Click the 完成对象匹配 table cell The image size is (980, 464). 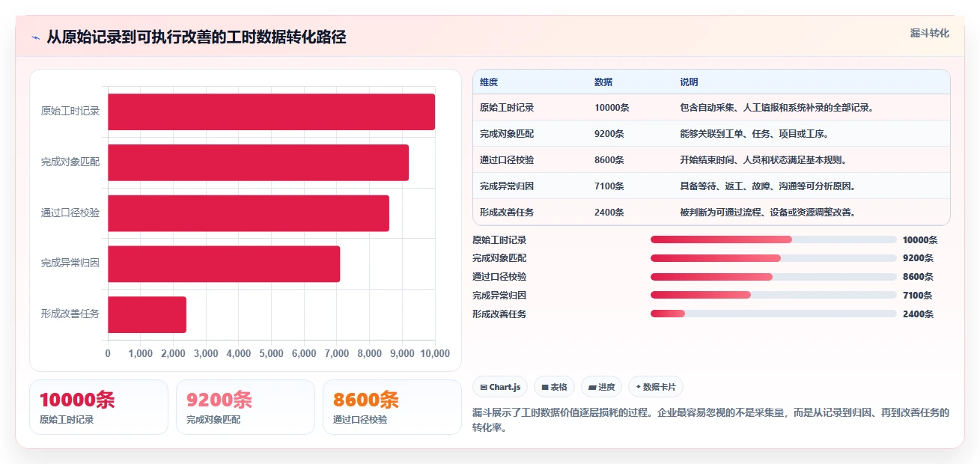tap(507, 134)
